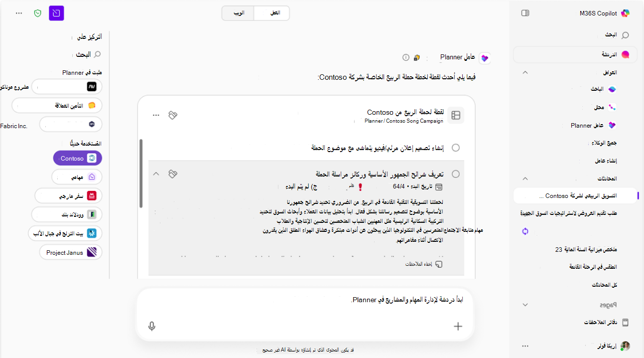Mark إنشاء تصميم إعلان مرئي task complete
Viewport: 644px width, 358px height.
(455, 148)
